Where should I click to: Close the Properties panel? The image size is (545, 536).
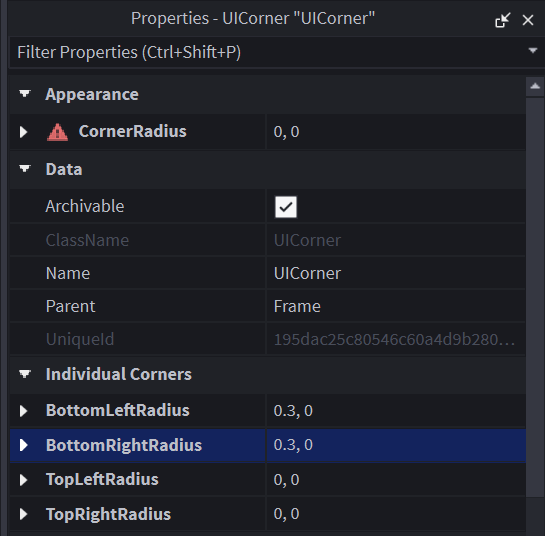(528, 20)
